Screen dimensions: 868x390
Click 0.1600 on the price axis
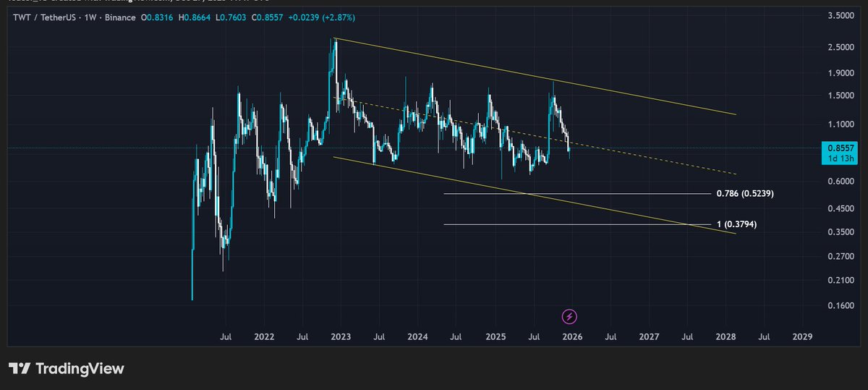[x=840, y=306]
